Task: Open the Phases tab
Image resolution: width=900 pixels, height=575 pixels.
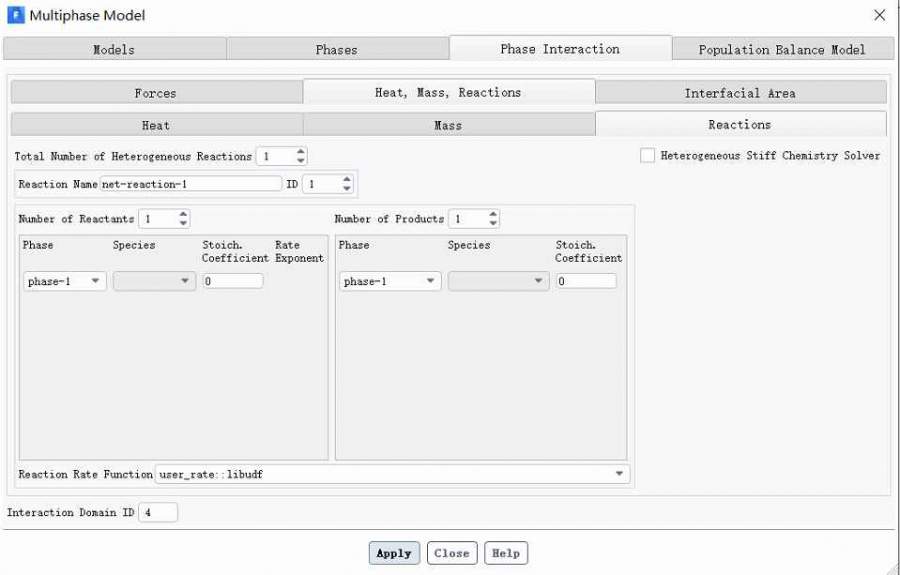Action: 337,49
